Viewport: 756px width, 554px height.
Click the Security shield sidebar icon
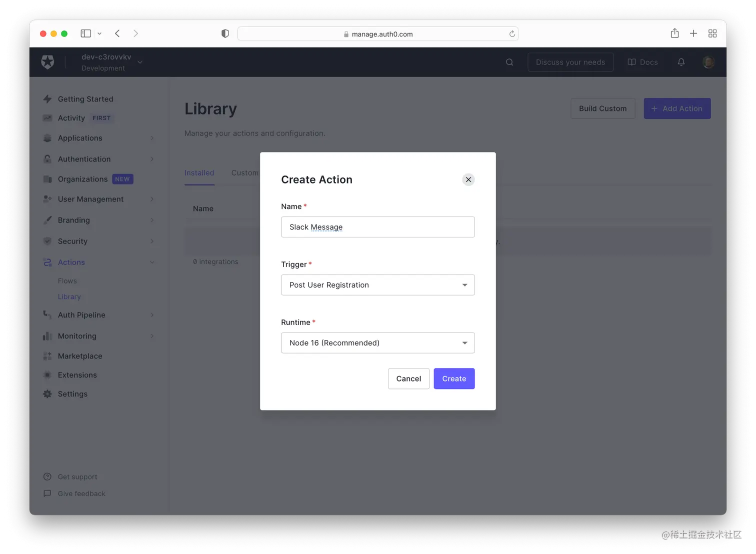pos(47,241)
